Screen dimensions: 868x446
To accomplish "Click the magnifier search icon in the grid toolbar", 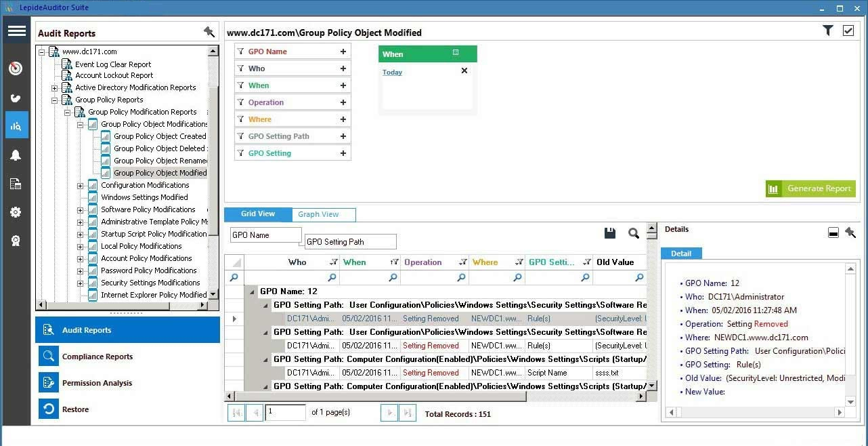I will point(634,233).
